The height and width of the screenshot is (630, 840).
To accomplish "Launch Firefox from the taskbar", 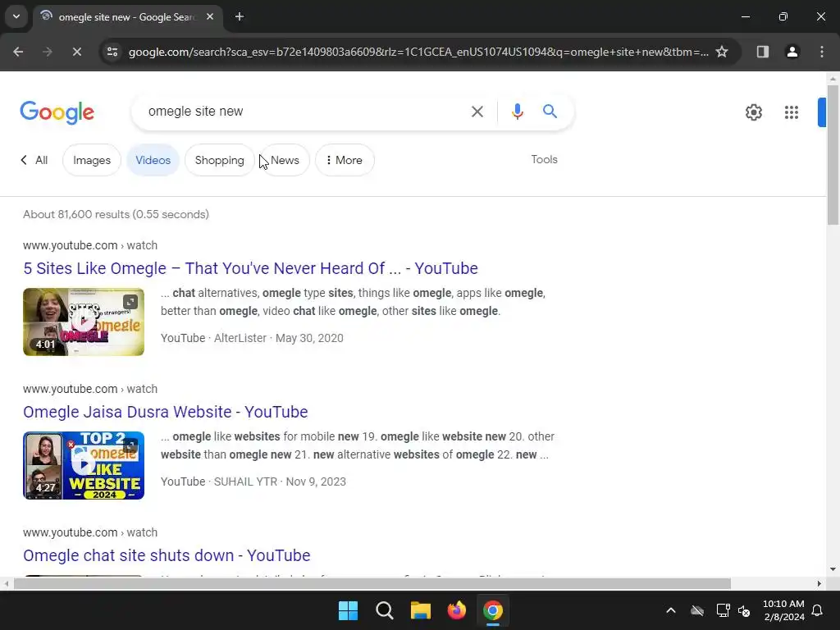I will click(x=456, y=610).
